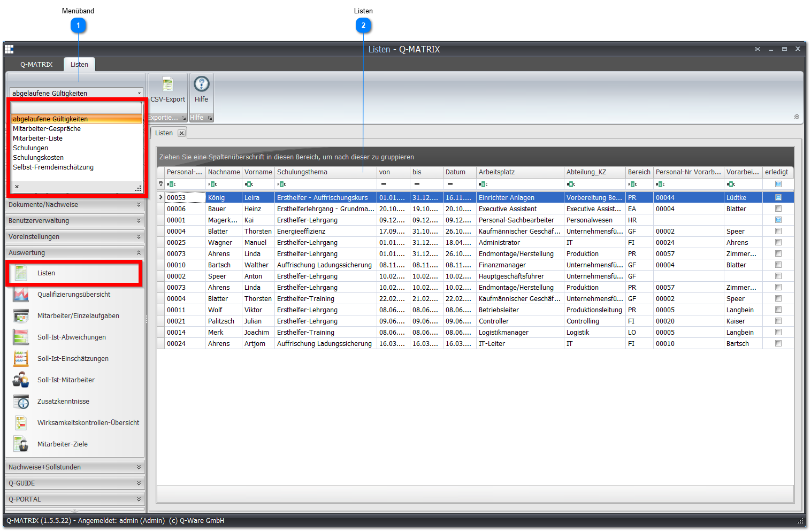Click the 'Artjom' Vorname cell
Screen dimensions: 811x532
click(x=258, y=344)
